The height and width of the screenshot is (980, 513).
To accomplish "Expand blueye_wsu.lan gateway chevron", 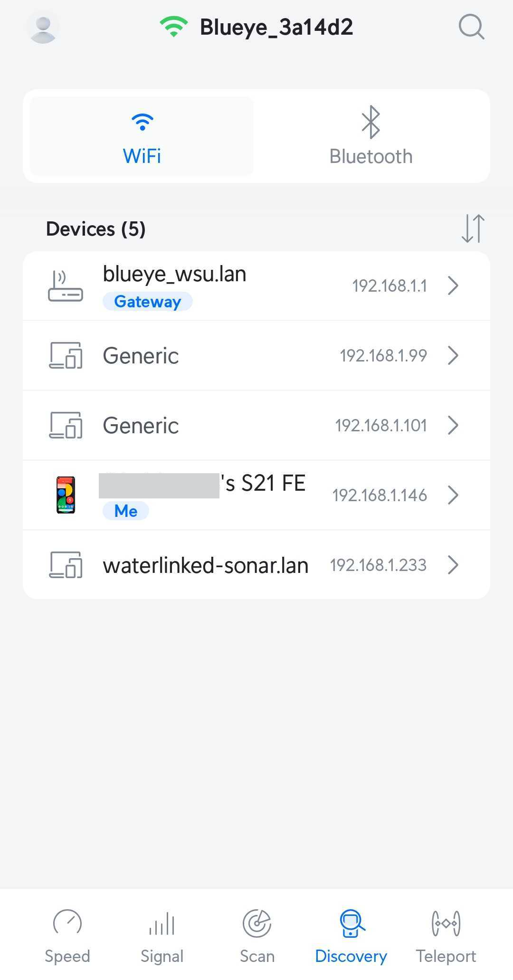I will click(x=453, y=286).
